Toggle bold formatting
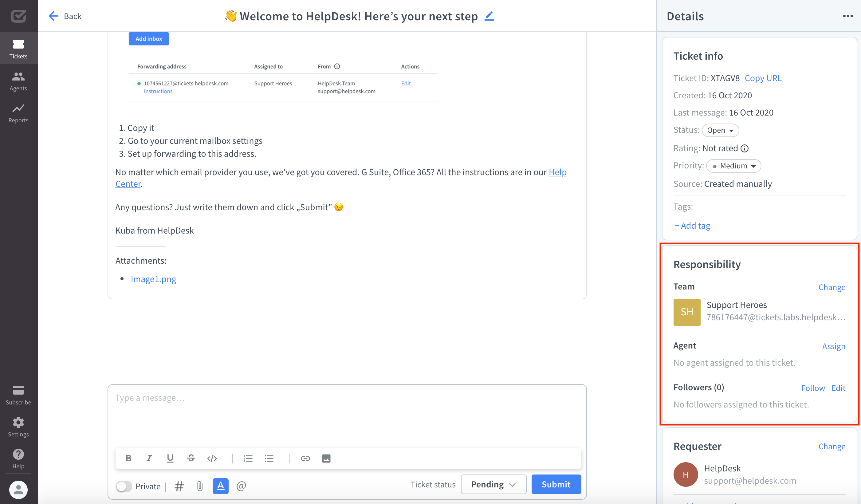The width and height of the screenshot is (861, 504). 128,459
